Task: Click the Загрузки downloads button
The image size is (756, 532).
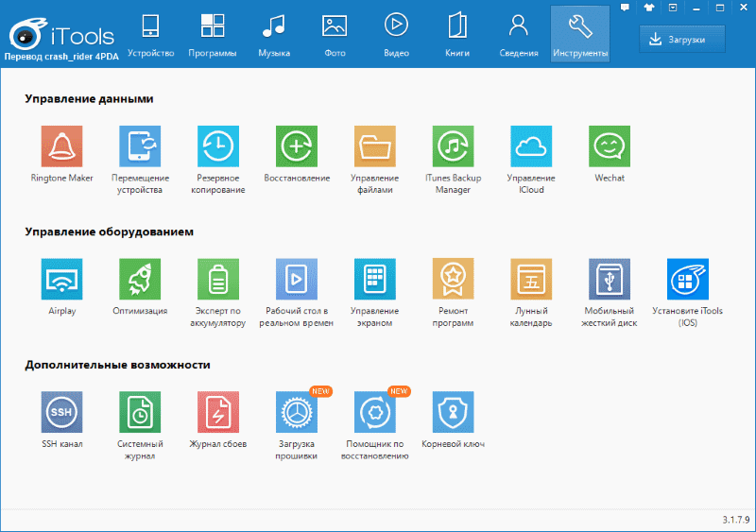Action: [682, 38]
